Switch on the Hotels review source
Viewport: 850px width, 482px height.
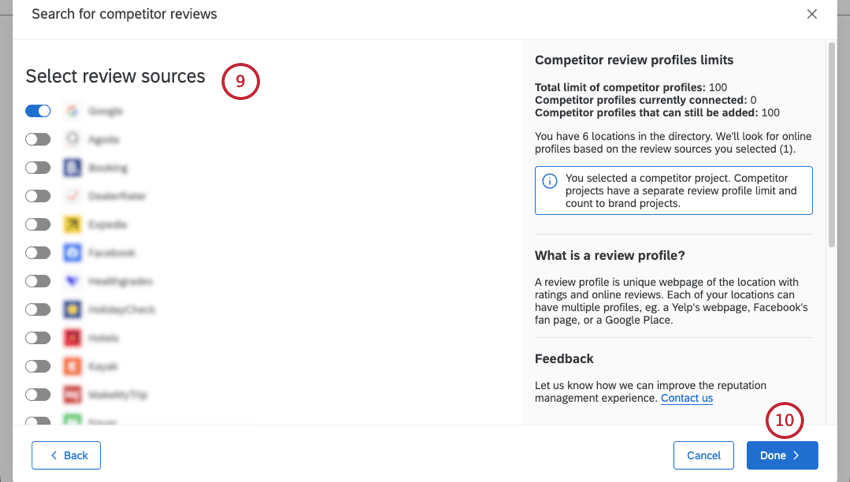[38, 338]
